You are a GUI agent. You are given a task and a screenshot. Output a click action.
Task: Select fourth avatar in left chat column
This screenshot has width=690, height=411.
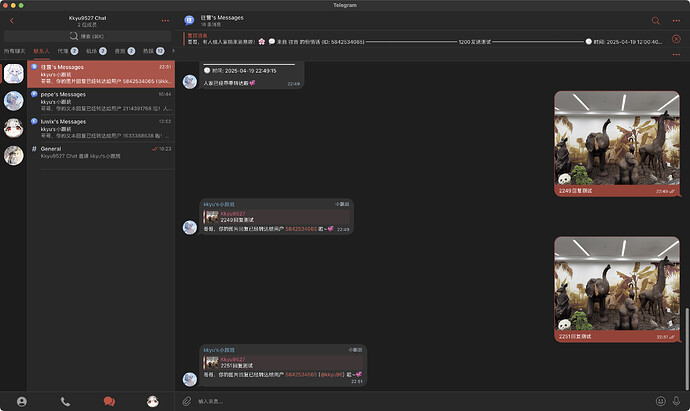14,155
